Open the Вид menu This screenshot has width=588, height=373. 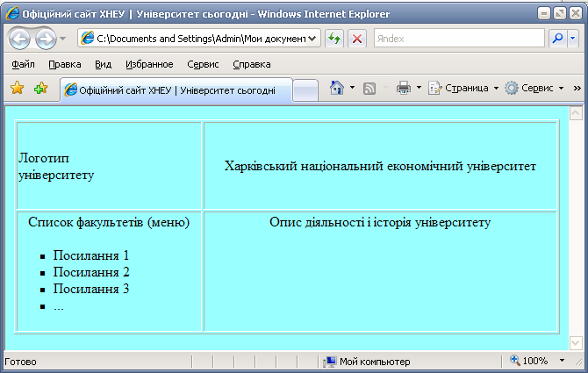click(104, 64)
